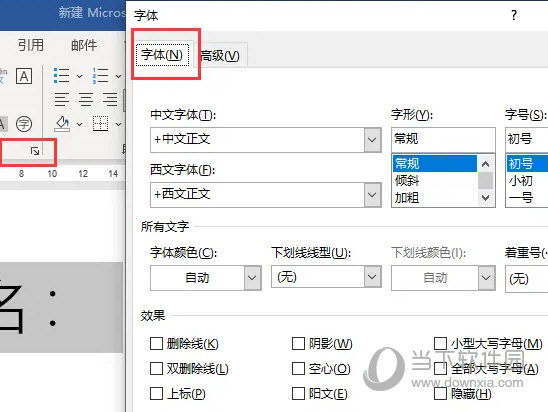Expand the 中文字体 font dropdown
The height and width of the screenshot is (412, 548).
[x=372, y=140]
